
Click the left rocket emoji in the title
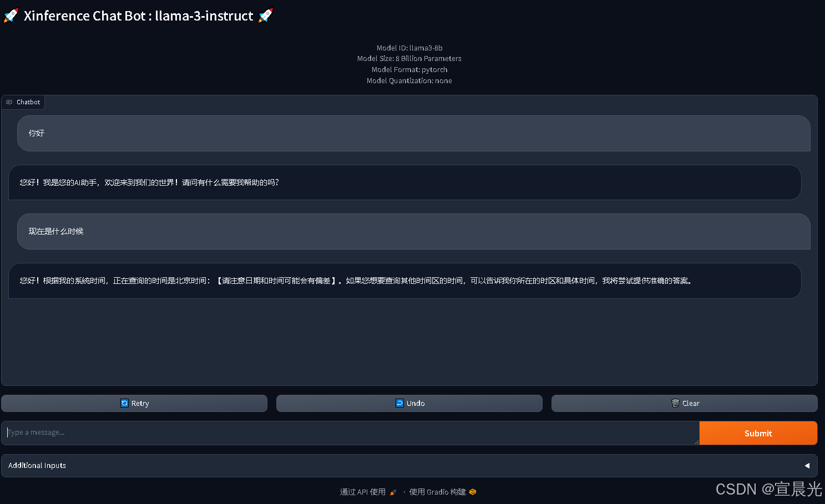coord(11,16)
